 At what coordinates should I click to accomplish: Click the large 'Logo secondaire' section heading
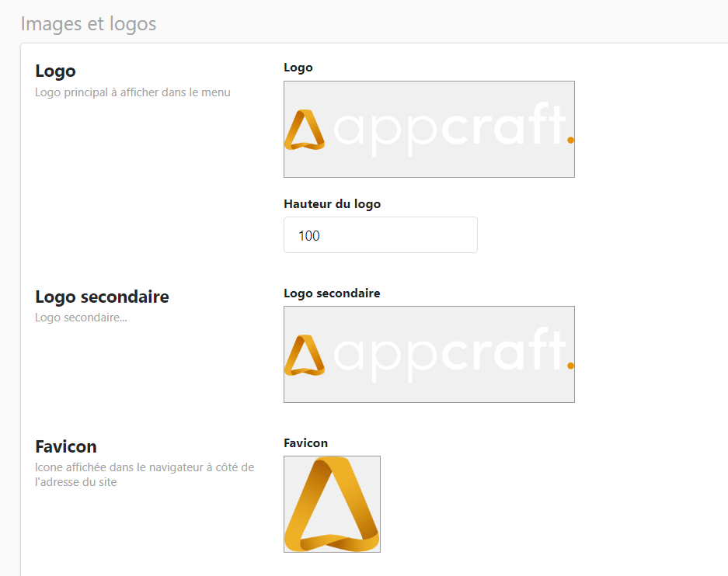102,297
